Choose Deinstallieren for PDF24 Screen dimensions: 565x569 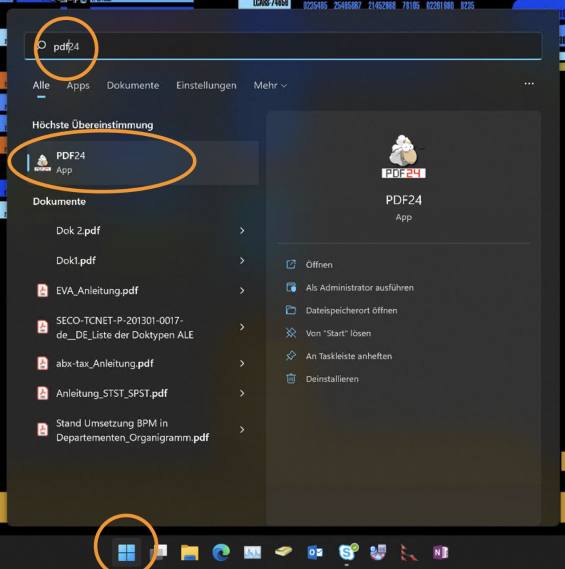point(332,379)
